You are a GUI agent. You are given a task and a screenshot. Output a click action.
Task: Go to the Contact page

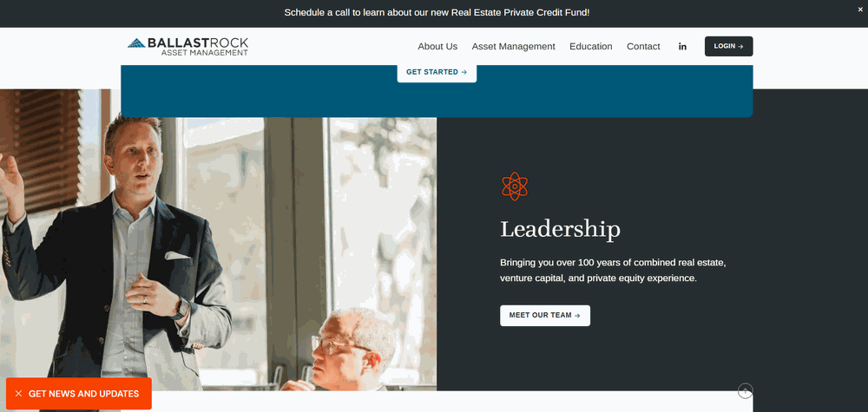point(643,47)
